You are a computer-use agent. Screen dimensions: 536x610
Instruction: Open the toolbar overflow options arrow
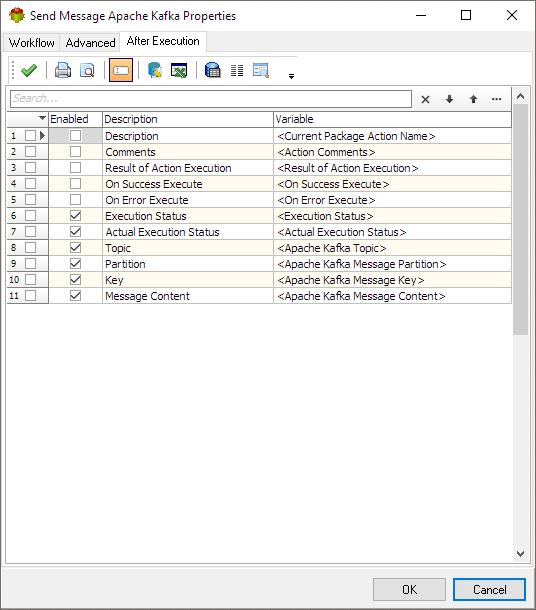(291, 76)
